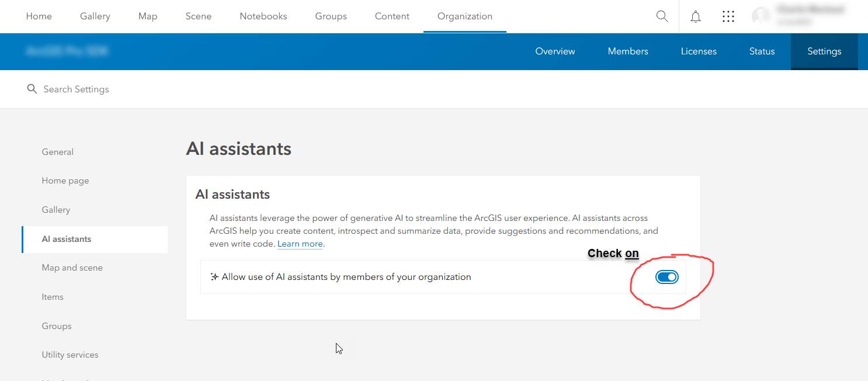Open the Licenses tab
The image size is (868, 381).
[x=699, y=51]
